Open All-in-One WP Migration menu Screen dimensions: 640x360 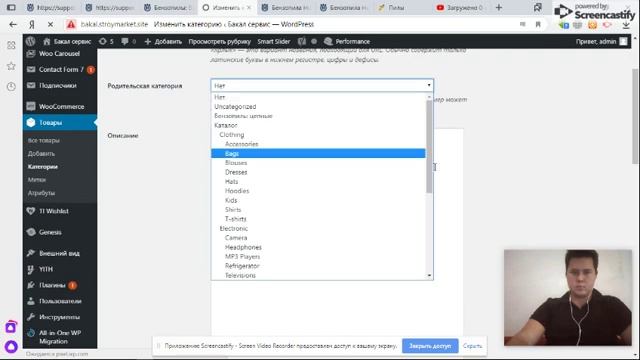click(60, 337)
